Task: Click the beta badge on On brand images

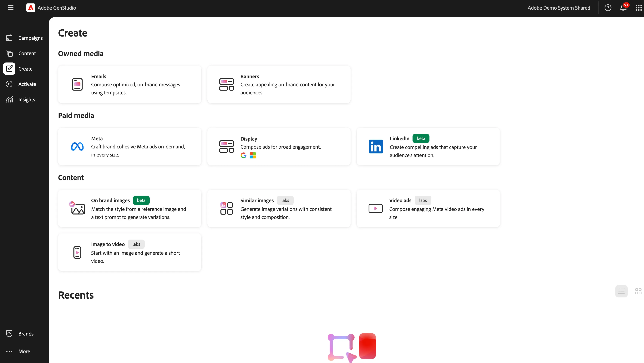Action: (141, 200)
